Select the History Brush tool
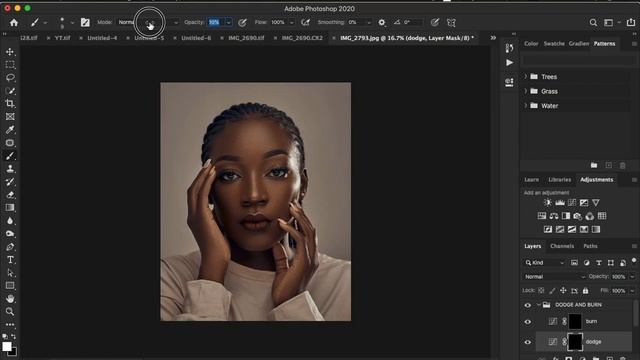This screenshot has width=640, height=360. pyautogui.click(x=10, y=182)
